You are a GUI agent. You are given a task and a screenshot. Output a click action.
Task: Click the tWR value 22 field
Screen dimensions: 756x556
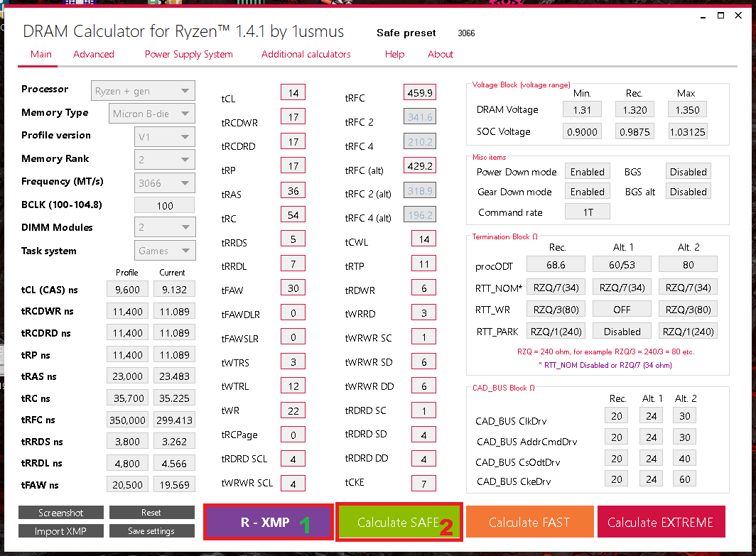pos(293,411)
